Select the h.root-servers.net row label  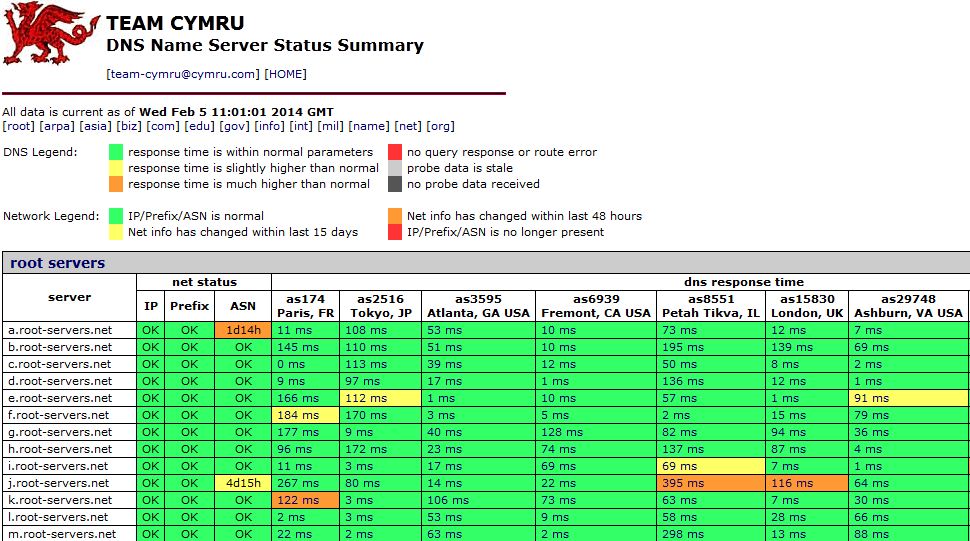pyautogui.click(x=60, y=449)
